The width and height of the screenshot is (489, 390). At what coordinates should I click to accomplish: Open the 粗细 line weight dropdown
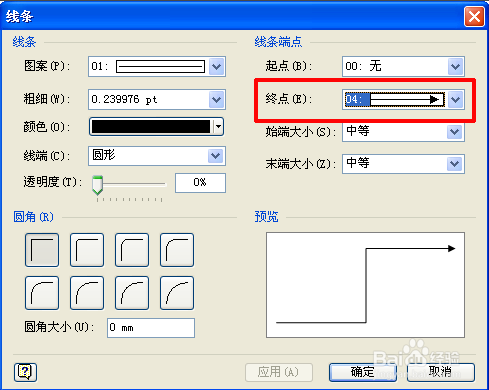217,99
